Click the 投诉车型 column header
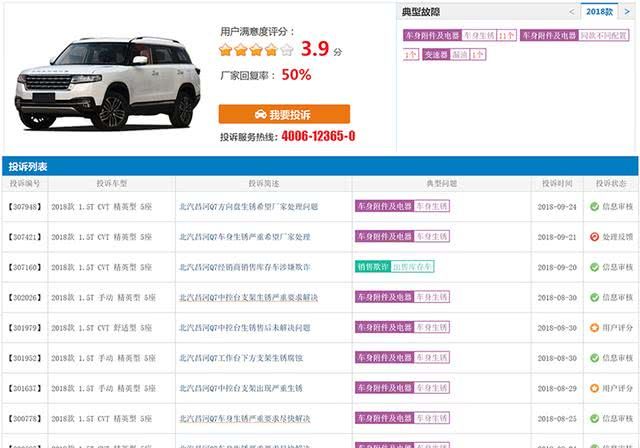This screenshot has height=448, width=640. tap(111, 184)
